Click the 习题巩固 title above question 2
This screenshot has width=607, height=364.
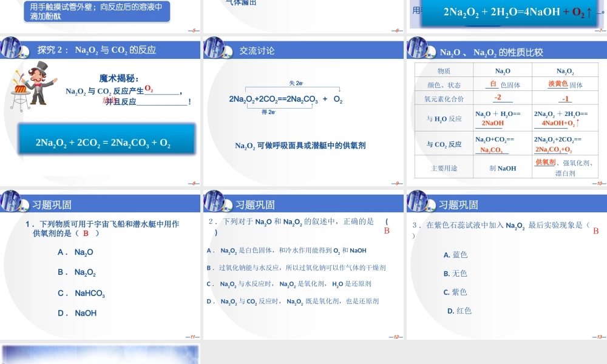pos(255,204)
